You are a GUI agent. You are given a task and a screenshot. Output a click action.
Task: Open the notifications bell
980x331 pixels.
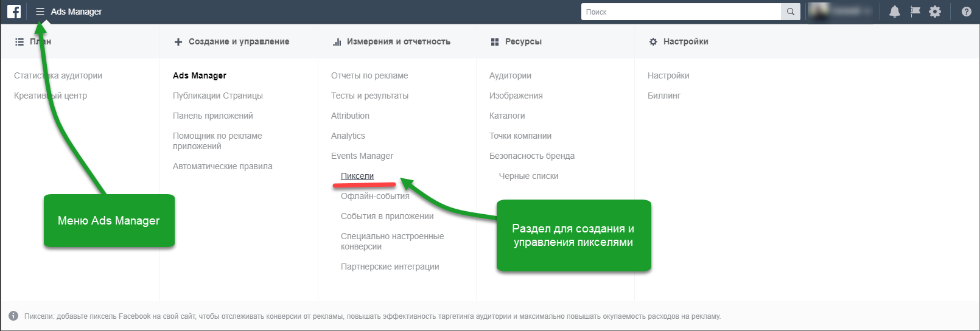[895, 12]
